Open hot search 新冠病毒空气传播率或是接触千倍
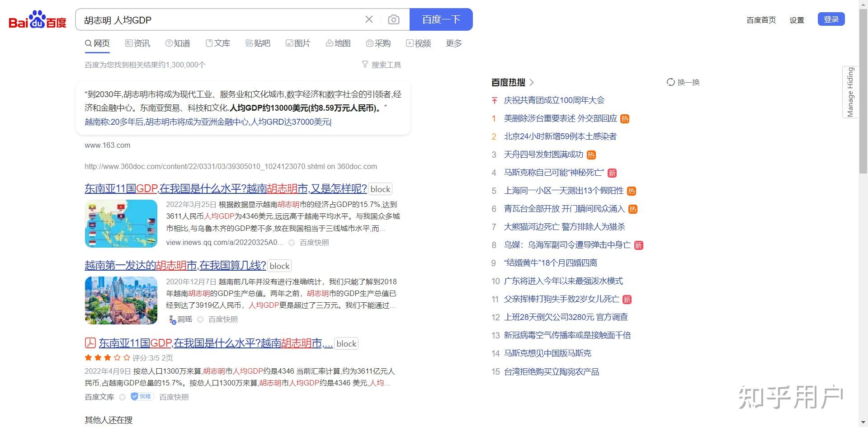 pos(567,335)
